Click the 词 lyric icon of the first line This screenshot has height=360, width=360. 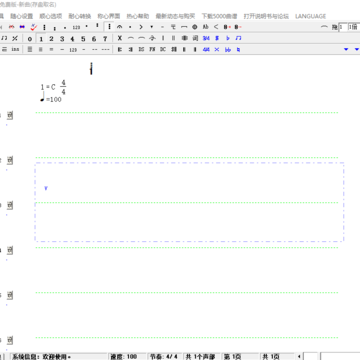(x=10, y=115)
